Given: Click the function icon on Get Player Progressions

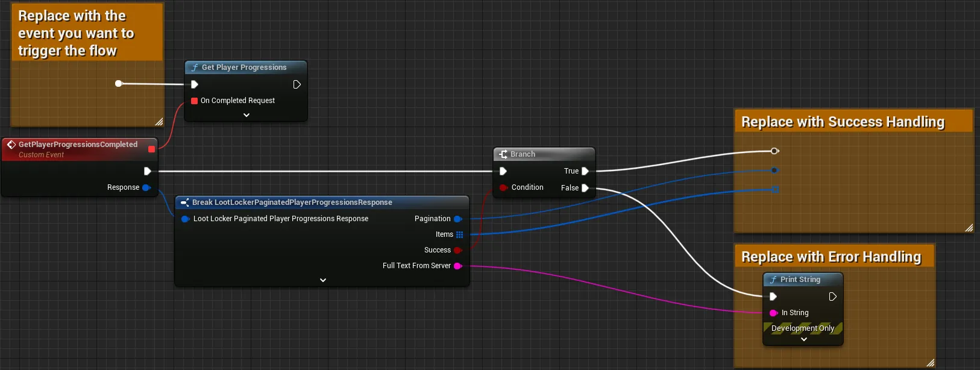Looking at the screenshot, I should tap(194, 67).
